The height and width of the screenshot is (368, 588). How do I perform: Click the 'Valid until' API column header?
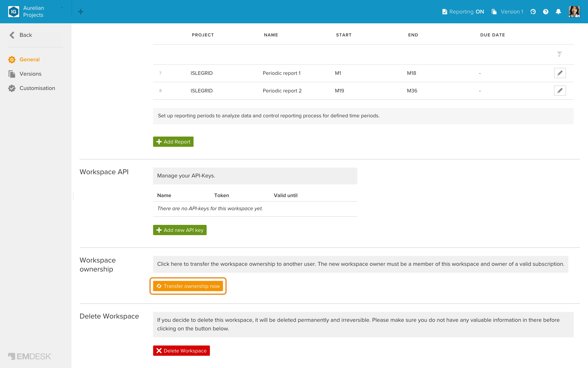(x=285, y=195)
